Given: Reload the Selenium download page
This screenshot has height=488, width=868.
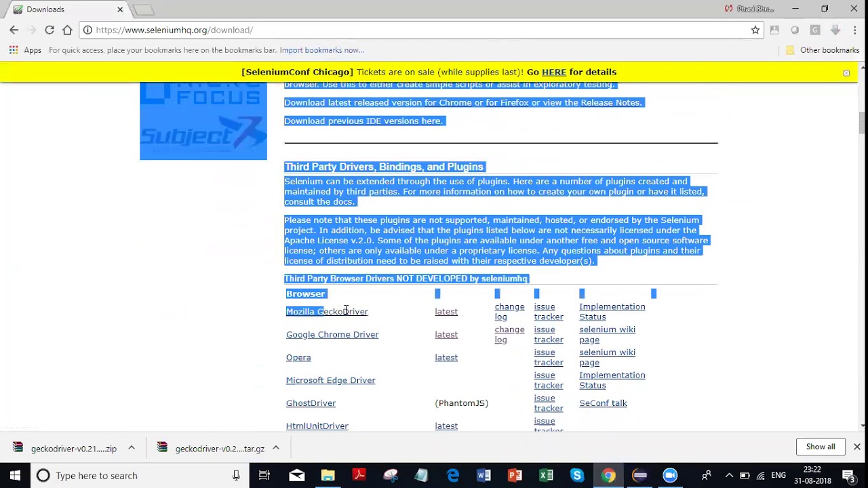Looking at the screenshot, I should [50, 30].
